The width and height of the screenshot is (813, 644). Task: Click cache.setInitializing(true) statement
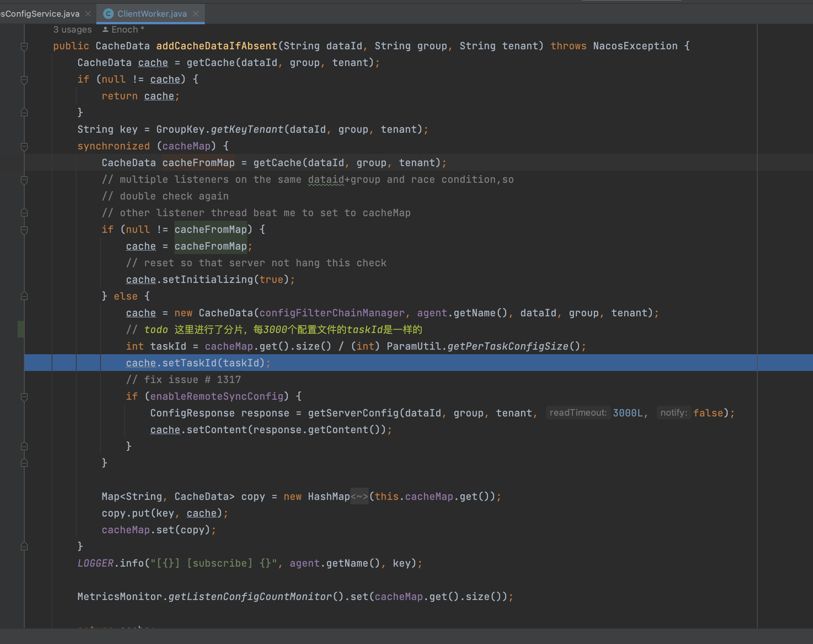pos(210,280)
